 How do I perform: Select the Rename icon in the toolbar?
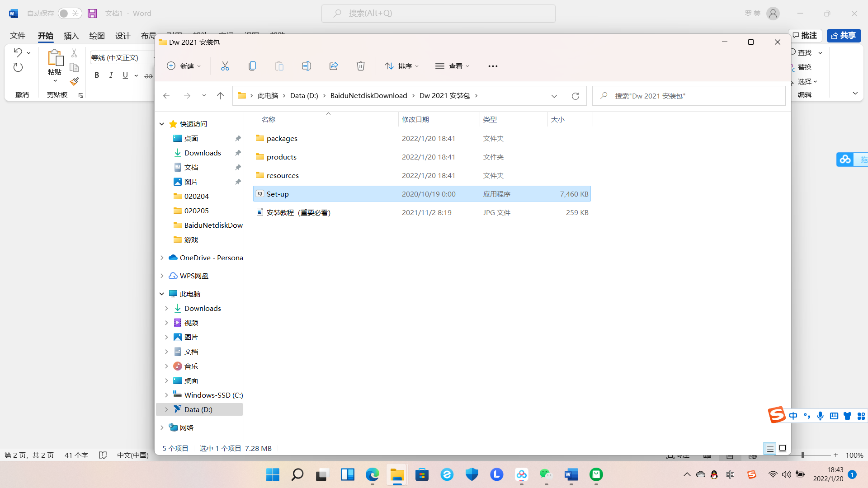click(306, 66)
